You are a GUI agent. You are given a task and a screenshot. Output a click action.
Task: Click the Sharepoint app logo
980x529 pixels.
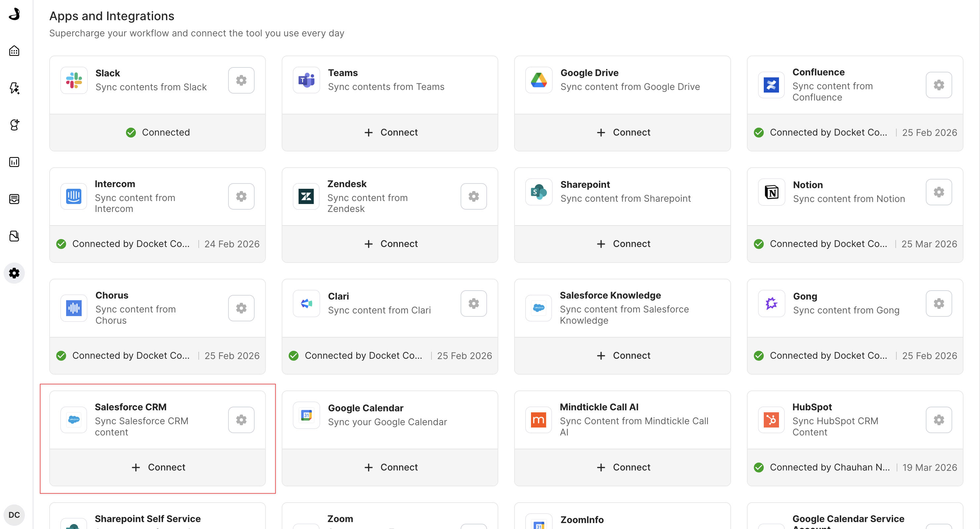pos(539,192)
